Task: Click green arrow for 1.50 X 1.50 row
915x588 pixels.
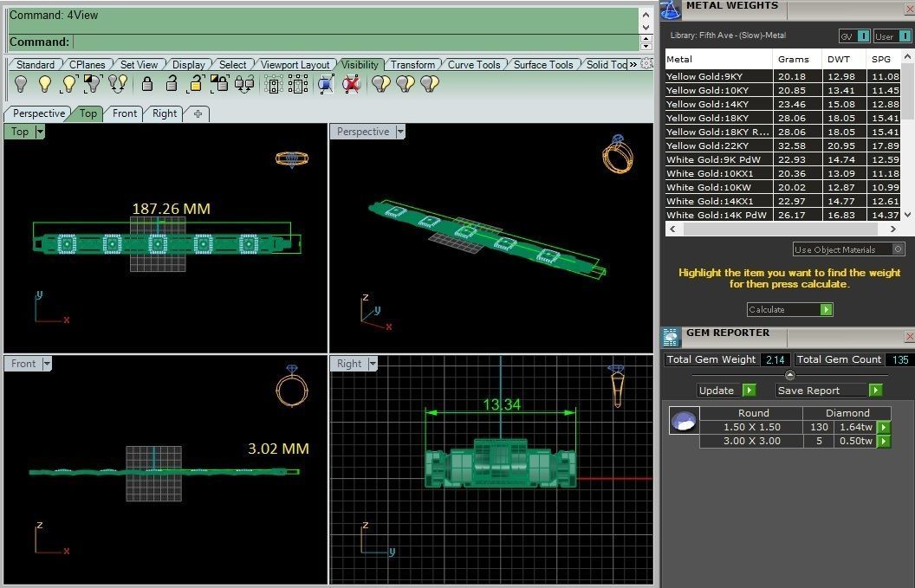Action: click(x=885, y=428)
